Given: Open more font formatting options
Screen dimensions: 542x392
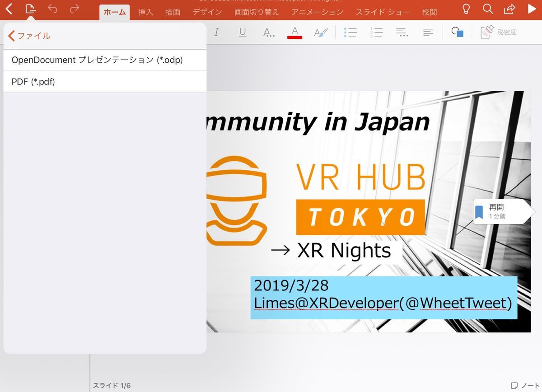Looking at the screenshot, I should coord(269,32).
